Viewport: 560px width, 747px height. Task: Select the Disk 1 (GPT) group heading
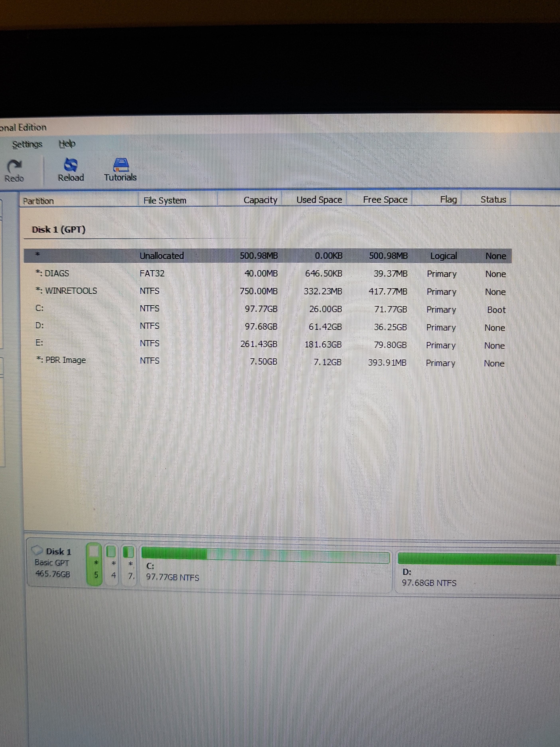click(x=58, y=230)
